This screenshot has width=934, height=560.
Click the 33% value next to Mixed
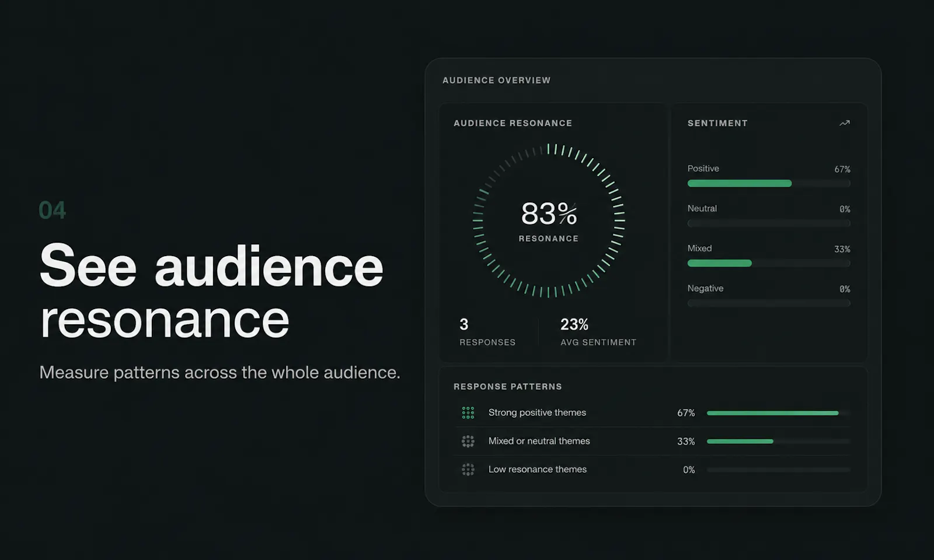pyautogui.click(x=842, y=249)
